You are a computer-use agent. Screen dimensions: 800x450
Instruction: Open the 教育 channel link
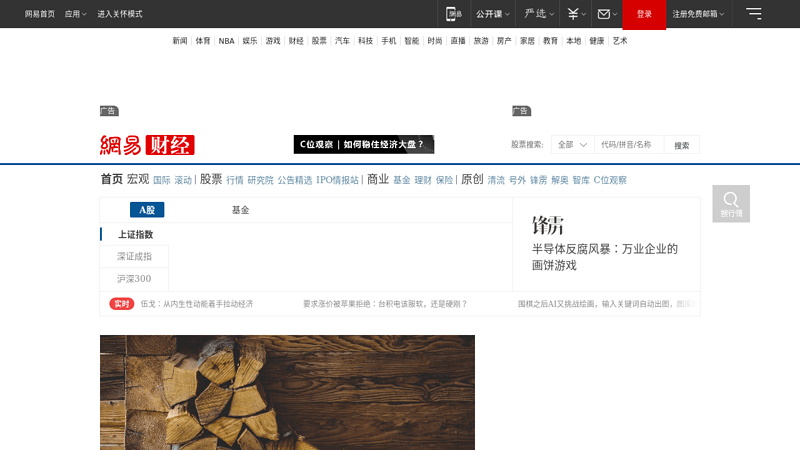pos(550,41)
